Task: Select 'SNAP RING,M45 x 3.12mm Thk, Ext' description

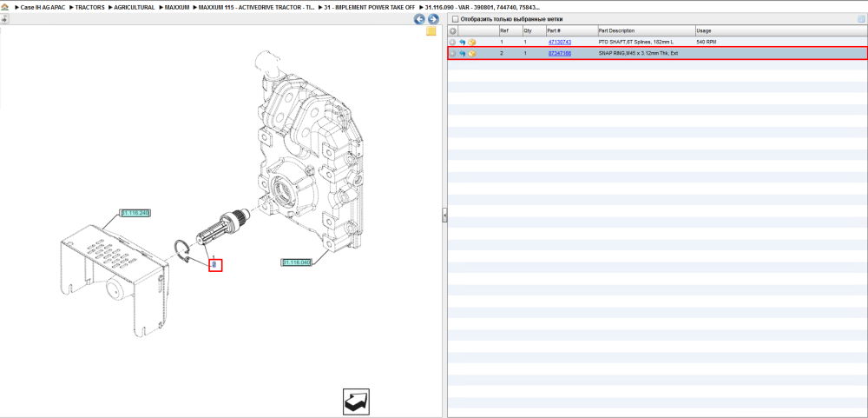Action: tap(638, 54)
